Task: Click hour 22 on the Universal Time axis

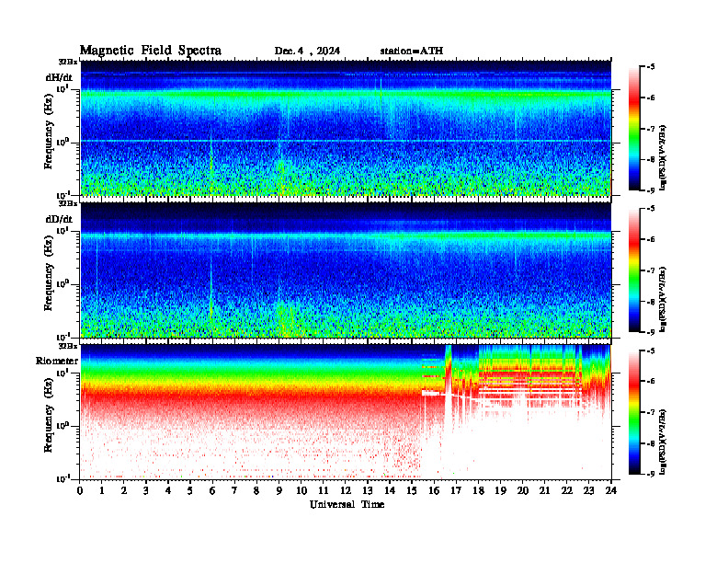Action: (x=567, y=491)
